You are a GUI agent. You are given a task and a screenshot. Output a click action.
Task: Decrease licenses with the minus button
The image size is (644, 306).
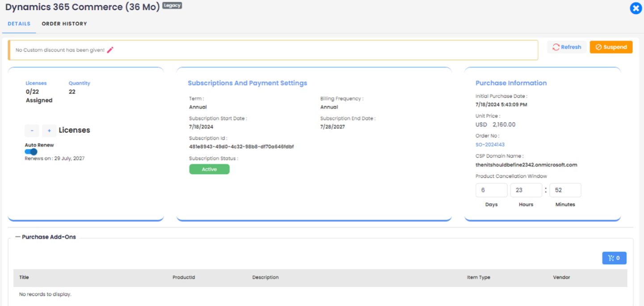(32, 130)
